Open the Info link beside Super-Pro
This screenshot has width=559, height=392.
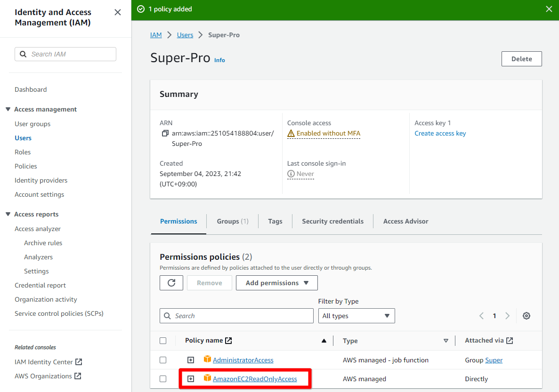[x=219, y=60]
